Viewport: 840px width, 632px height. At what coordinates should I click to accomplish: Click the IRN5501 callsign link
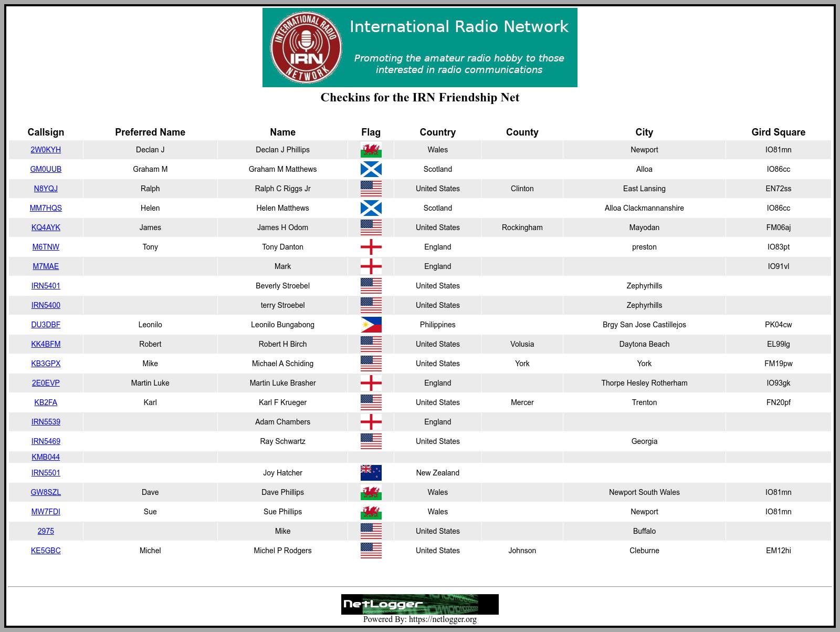(46, 473)
